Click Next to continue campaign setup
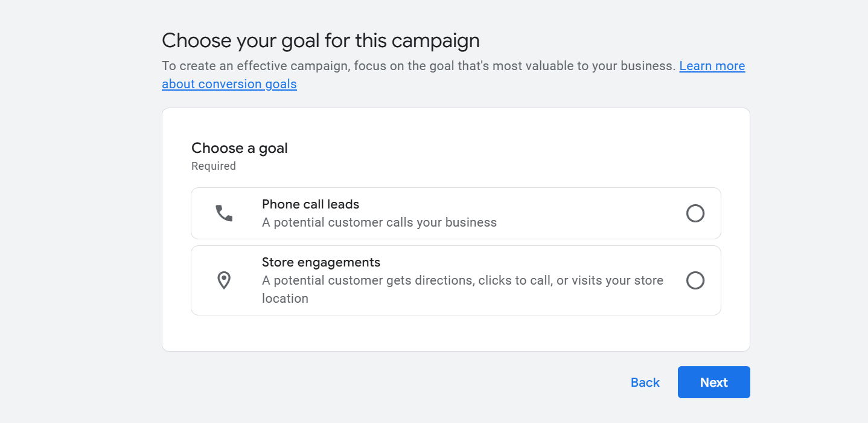Image resolution: width=868 pixels, height=423 pixels. point(713,382)
